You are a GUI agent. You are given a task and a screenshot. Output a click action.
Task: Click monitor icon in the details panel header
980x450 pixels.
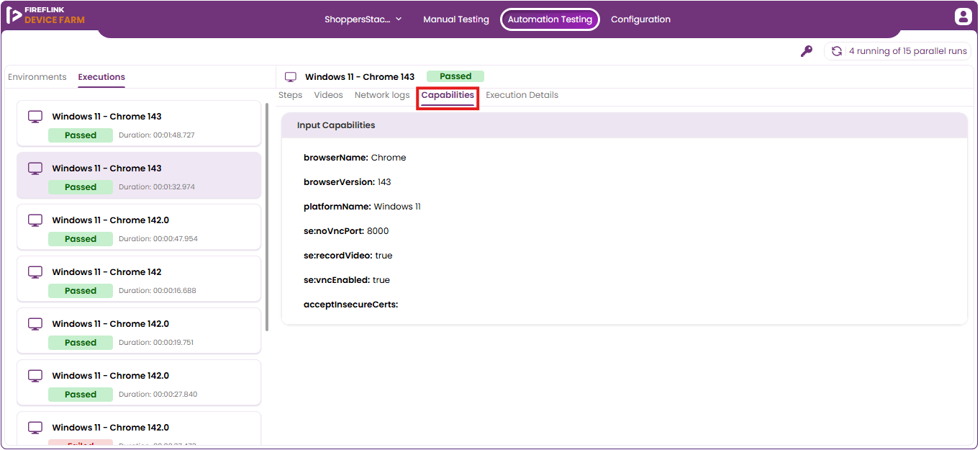291,77
